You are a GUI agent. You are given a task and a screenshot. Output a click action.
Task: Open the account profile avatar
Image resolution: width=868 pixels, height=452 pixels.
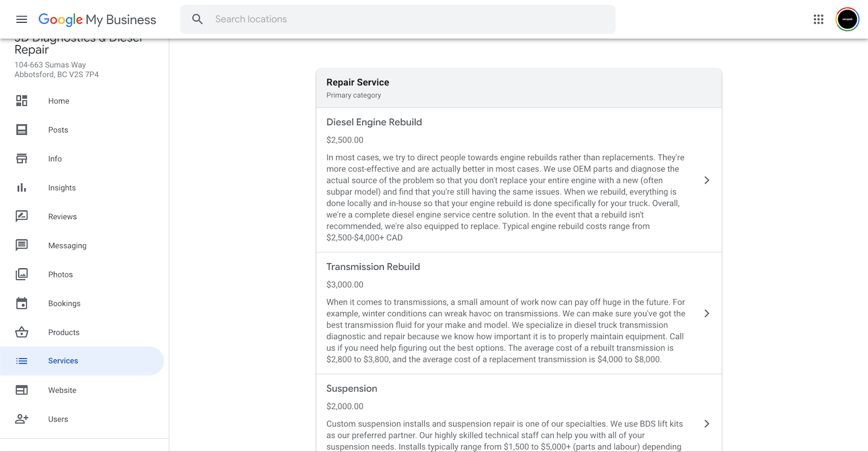[847, 19]
